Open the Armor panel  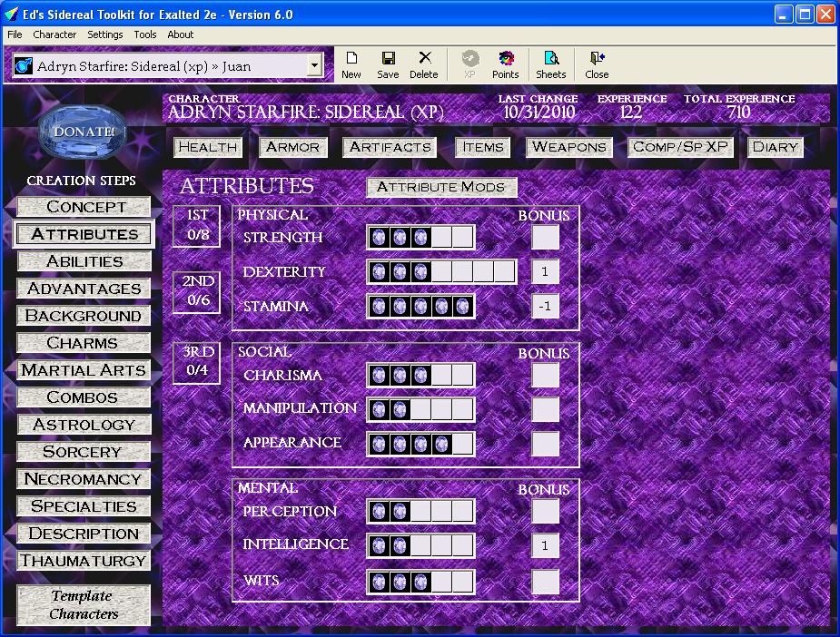[x=292, y=147]
